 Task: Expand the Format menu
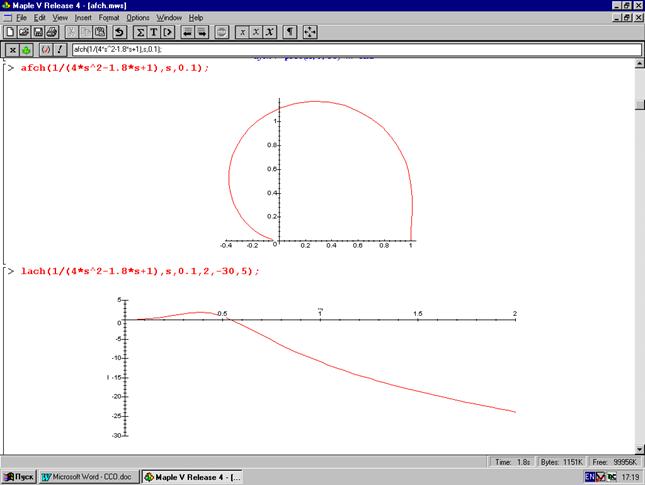pyautogui.click(x=109, y=18)
